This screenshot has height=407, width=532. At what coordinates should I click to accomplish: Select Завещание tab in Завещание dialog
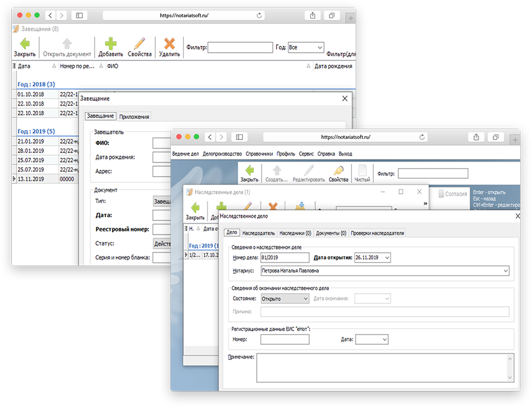point(100,116)
